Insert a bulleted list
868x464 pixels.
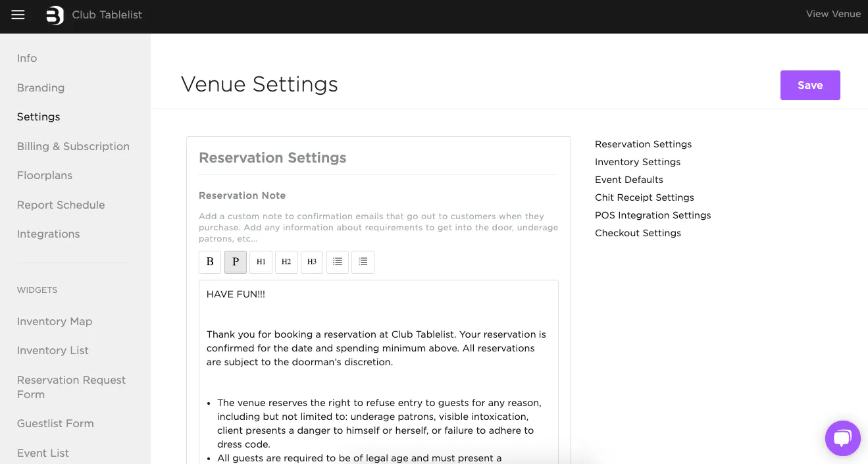[x=338, y=262]
